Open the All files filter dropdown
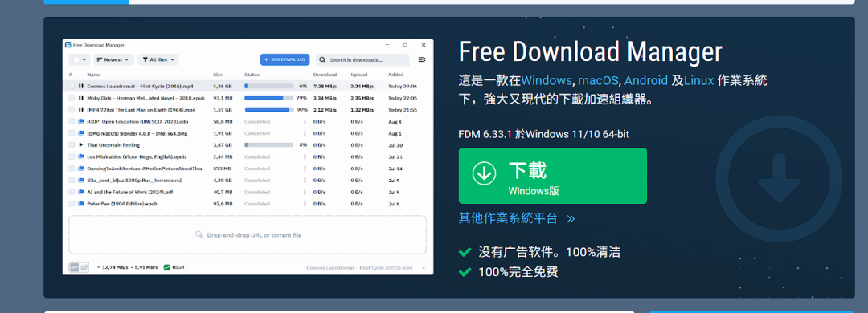Screen dimensions: 868x313 pyautogui.click(x=158, y=59)
